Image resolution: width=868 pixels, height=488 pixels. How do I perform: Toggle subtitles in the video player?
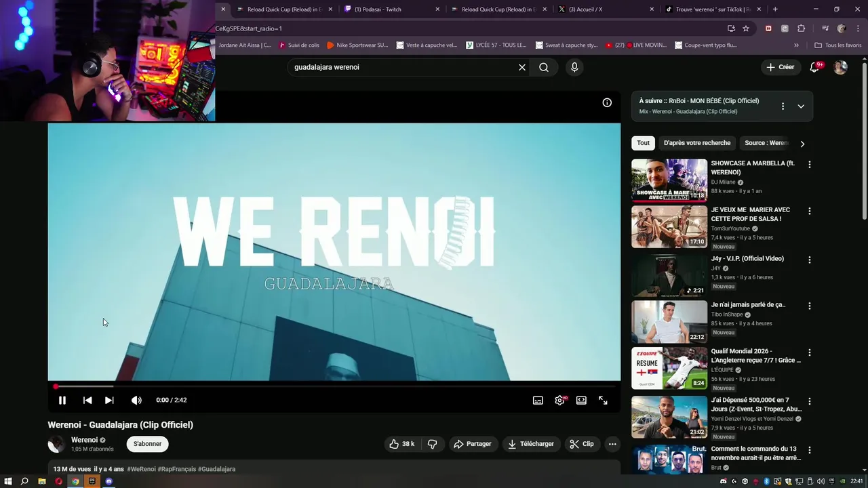(538, 400)
